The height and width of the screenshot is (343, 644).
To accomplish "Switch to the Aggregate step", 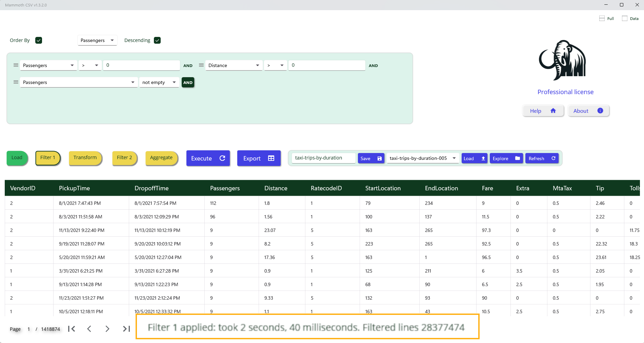I will [161, 158].
